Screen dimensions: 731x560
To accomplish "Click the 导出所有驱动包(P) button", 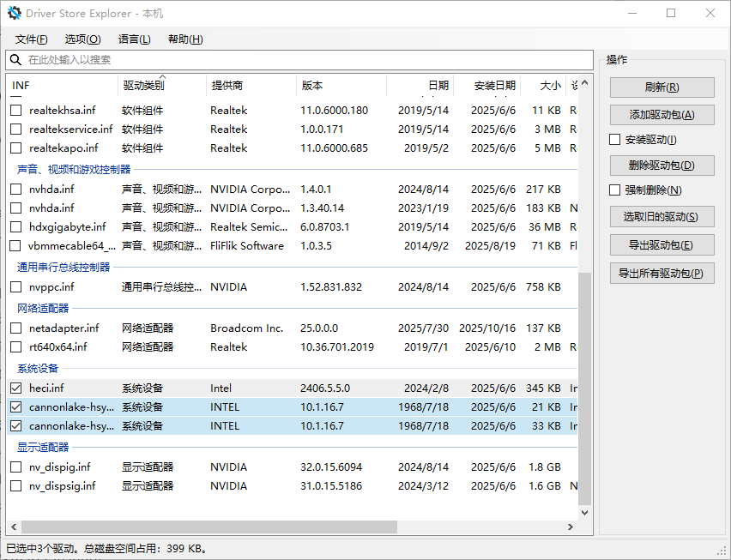I will pyautogui.click(x=662, y=273).
